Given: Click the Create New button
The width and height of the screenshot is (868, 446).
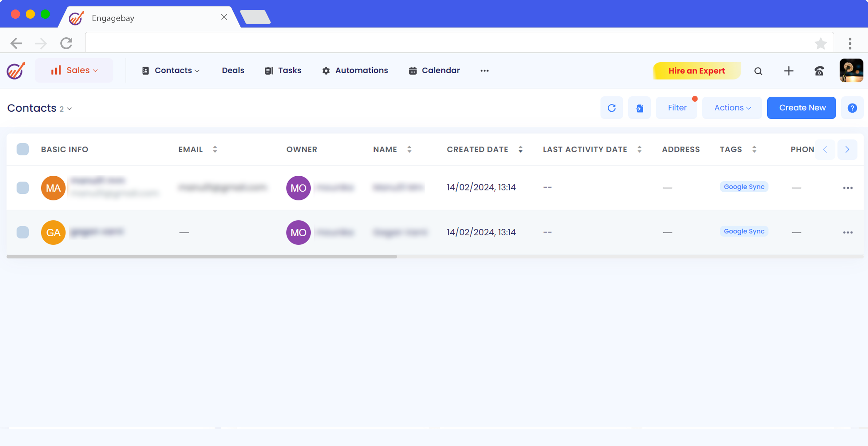Looking at the screenshot, I should tap(802, 108).
